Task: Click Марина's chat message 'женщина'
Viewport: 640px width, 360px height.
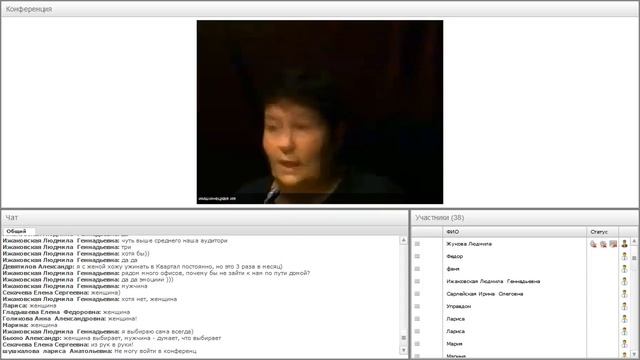Action: click(44, 325)
